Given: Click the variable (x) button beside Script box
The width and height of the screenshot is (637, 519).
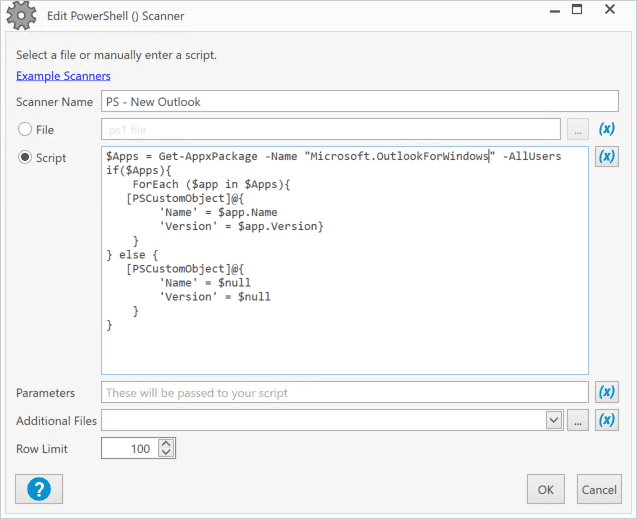Looking at the screenshot, I should coord(607,157).
